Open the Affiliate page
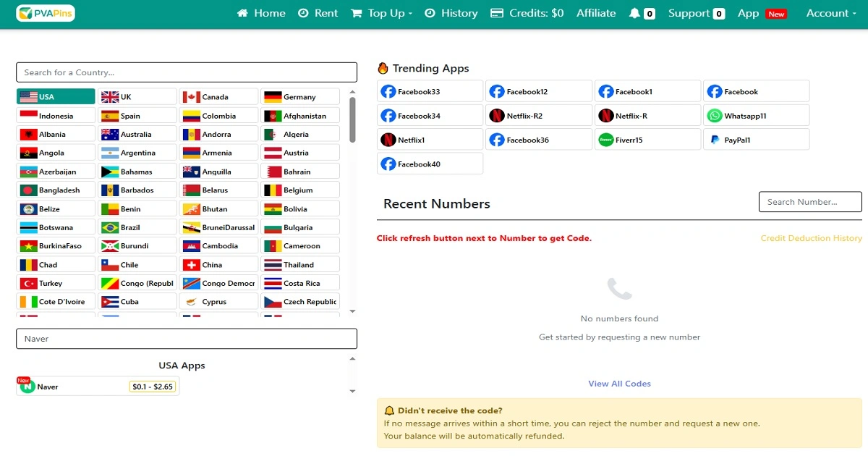The height and width of the screenshot is (456, 868). (596, 13)
